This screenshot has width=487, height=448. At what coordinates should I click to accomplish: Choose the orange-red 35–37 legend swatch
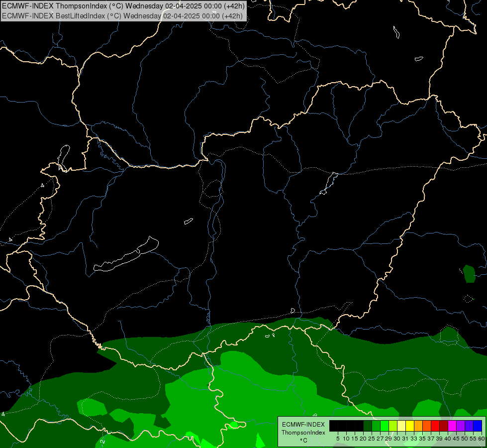pyautogui.click(x=427, y=426)
